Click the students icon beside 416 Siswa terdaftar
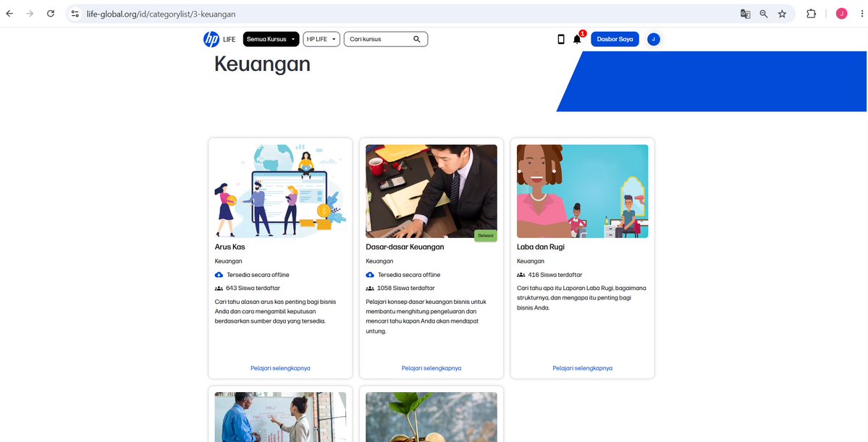 (521, 275)
